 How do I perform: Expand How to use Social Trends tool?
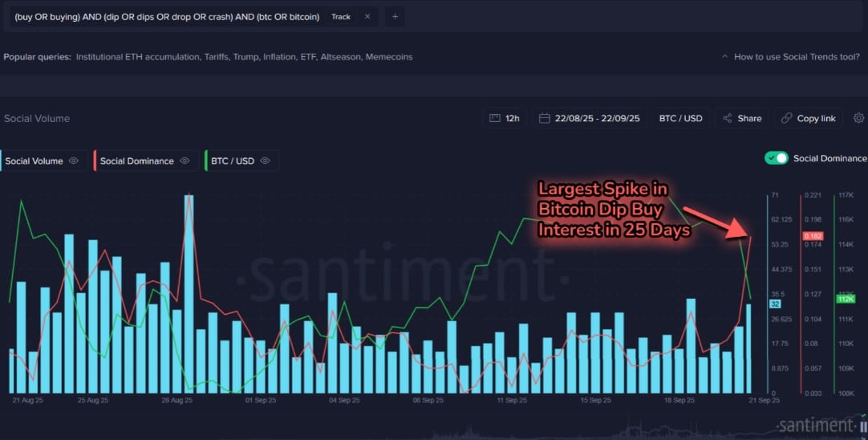coord(724,56)
